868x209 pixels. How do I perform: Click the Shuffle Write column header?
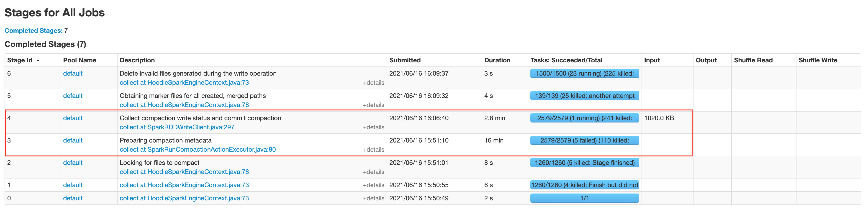pyautogui.click(x=817, y=60)
